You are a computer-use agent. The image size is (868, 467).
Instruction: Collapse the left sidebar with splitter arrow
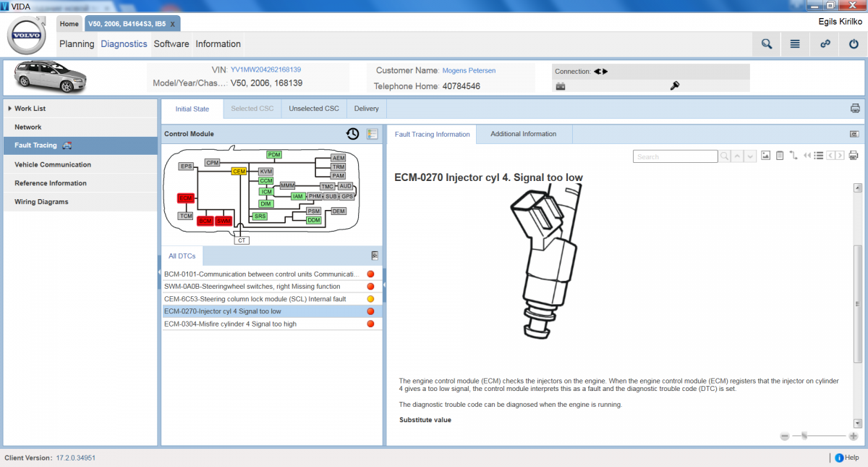coord(159,272)
